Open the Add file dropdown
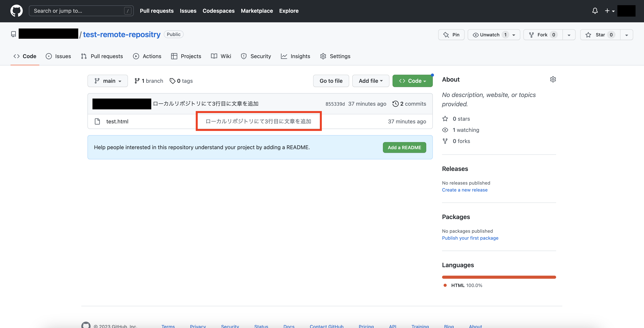644x328 pixels. pos(371,81)
